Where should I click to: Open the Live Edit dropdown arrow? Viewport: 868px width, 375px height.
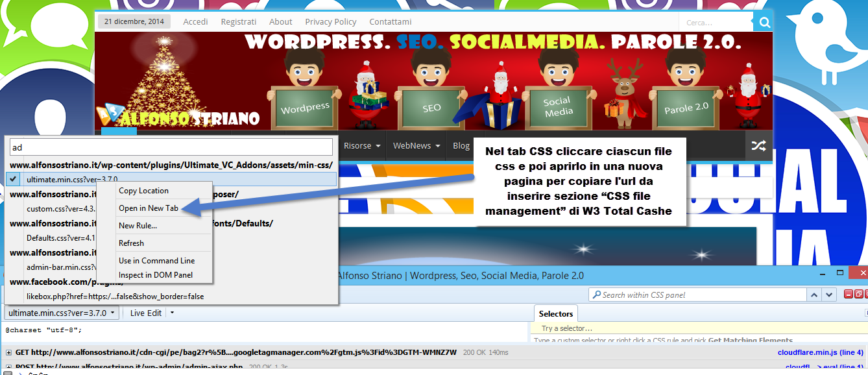pyautogui.click(x=173, y=313)
